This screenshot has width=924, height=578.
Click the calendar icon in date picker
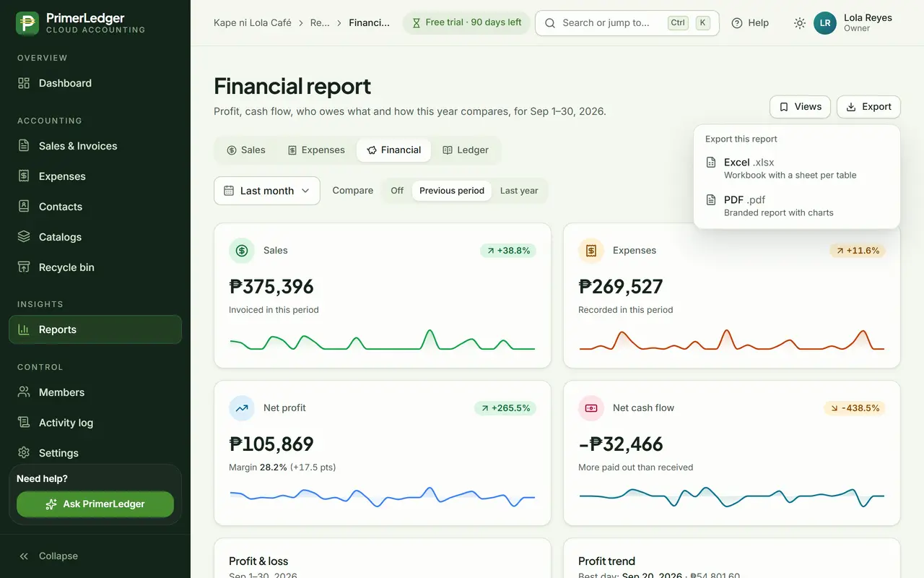click(229, 191)
